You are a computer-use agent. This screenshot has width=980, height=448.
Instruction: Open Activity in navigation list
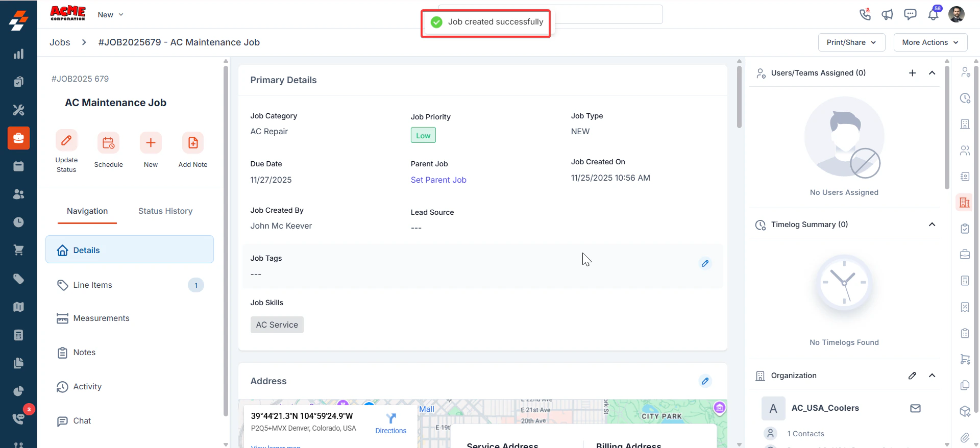coord(130,387)
